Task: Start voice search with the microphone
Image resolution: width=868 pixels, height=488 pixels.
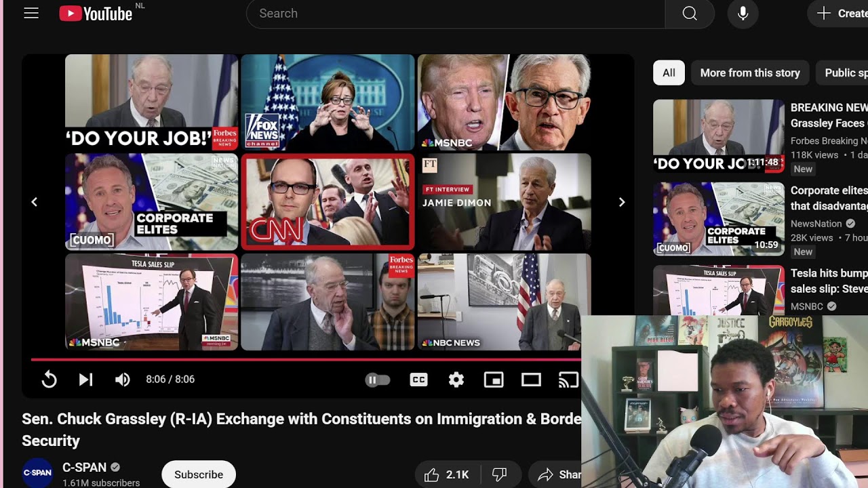Action: [x=743, y=14]
